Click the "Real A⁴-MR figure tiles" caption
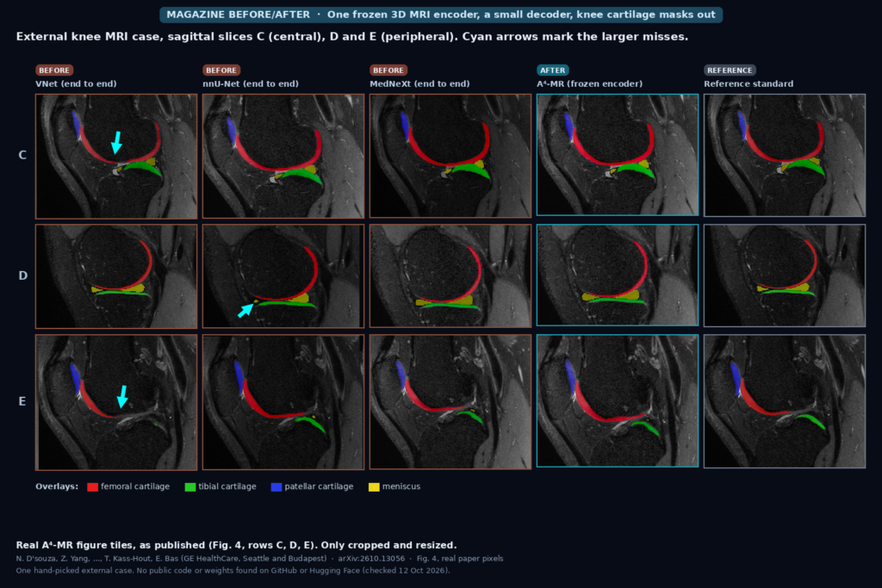This screenshot has height=588, width=882. tap(236, 545)
